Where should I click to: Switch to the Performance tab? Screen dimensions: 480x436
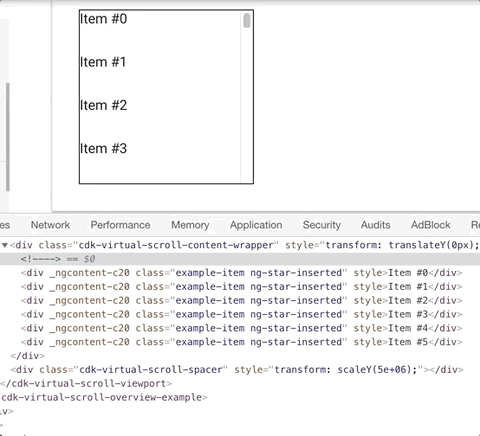(x=120, y=225)
